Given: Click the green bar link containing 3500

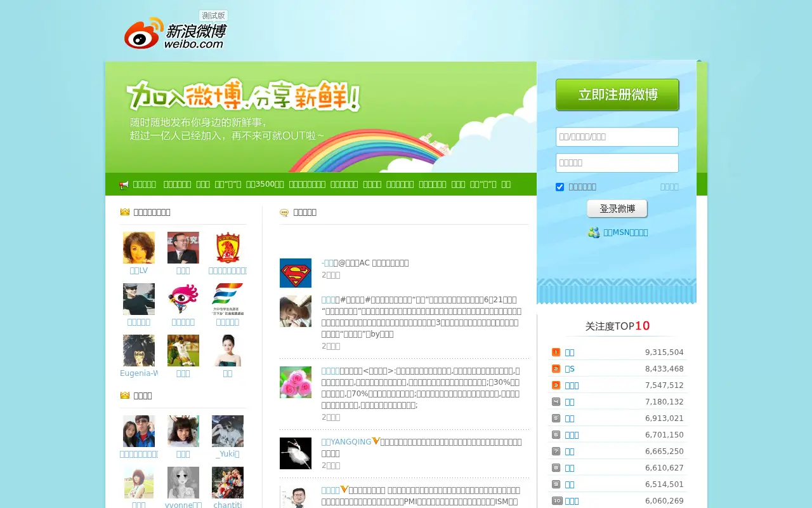Looking at the screenshot, I should point(265,184).
